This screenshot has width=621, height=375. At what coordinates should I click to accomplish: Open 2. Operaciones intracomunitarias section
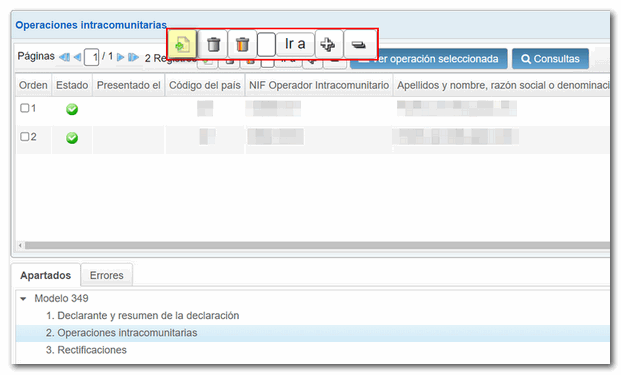point(121,333)
